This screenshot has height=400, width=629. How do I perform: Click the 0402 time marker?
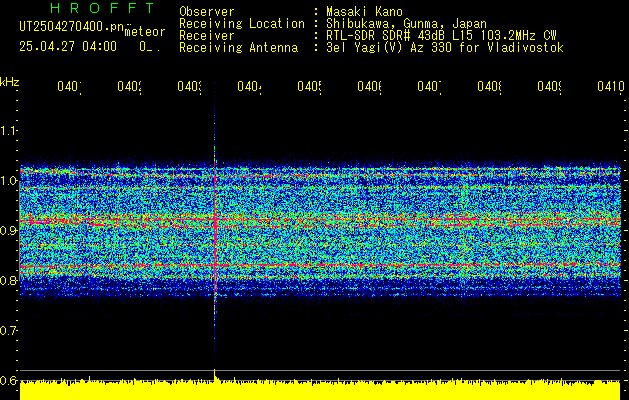click(x=129, y=86)
